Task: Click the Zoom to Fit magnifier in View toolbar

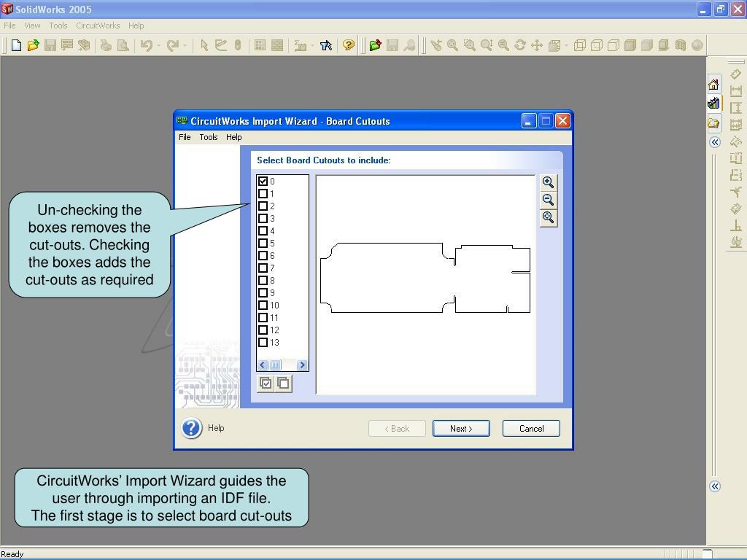Action: point(452,45)
